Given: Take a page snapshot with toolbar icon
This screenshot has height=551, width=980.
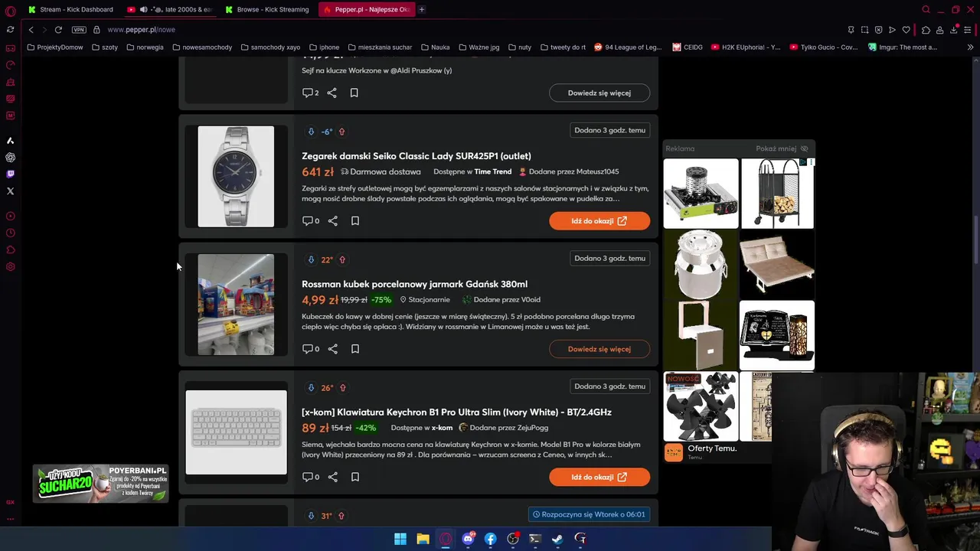Looking at the screenshot, I should point(864,30).
